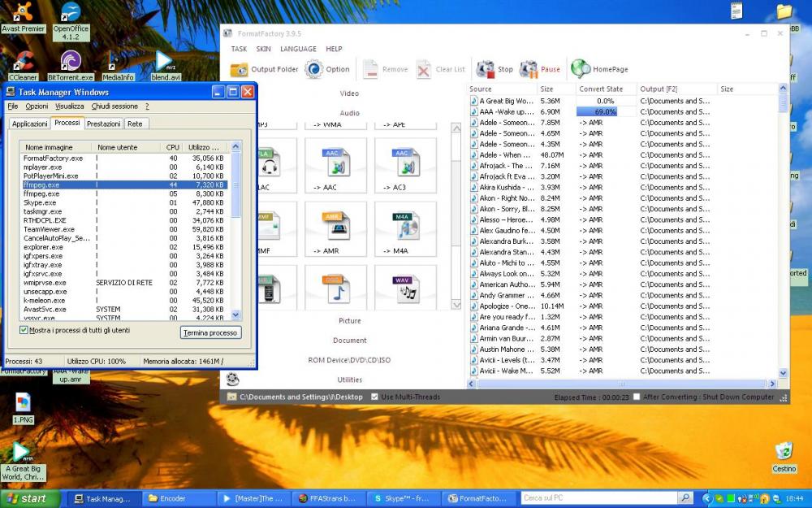Click the Termina processo button
This screenshot has width=812, height=508.
210,333
